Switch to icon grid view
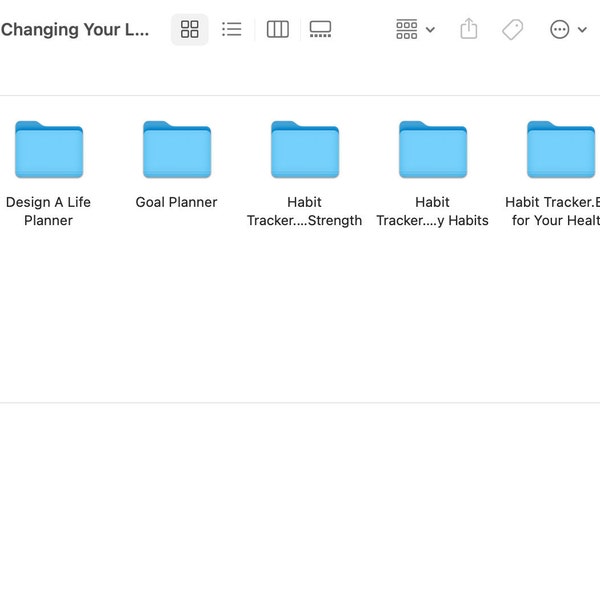Viewport: 600px width, 600px height. click(189, 29)
